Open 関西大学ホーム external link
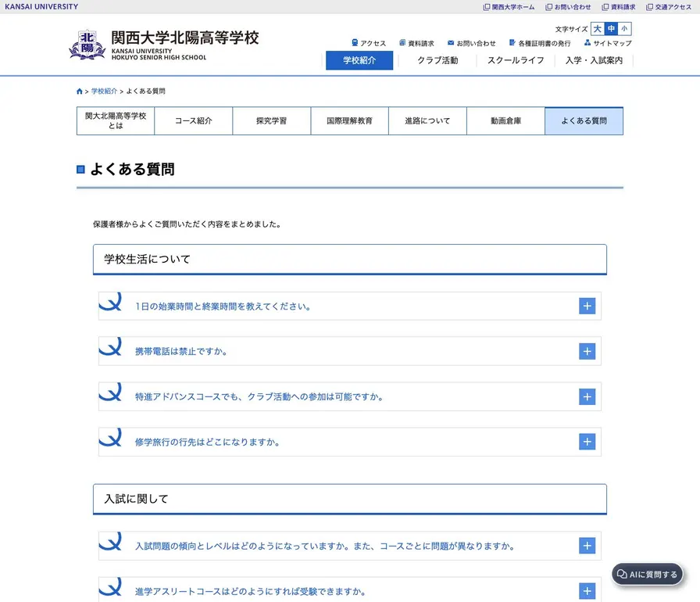Image resolution: width=700 pixels, height=602 pixels. [x=509, y=7]
